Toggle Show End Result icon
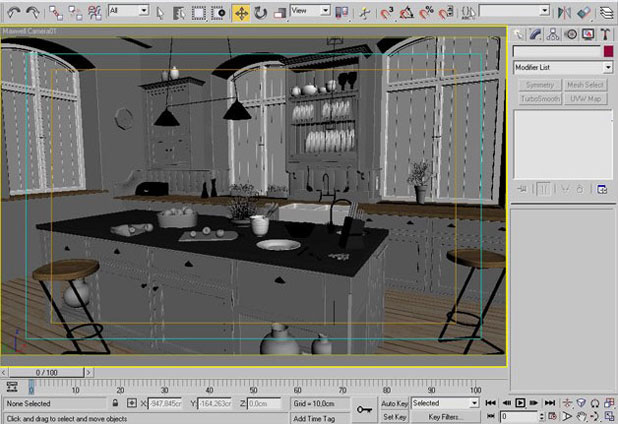The width and height of the screenshot is (618, 424). pyautogui.click(x=543, y=189)
